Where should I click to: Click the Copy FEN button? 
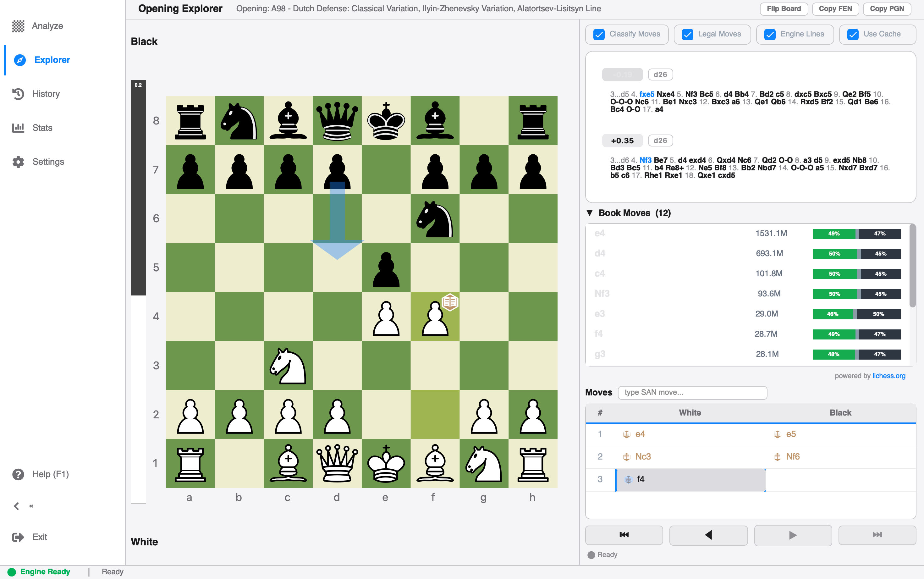pos(835,8)
